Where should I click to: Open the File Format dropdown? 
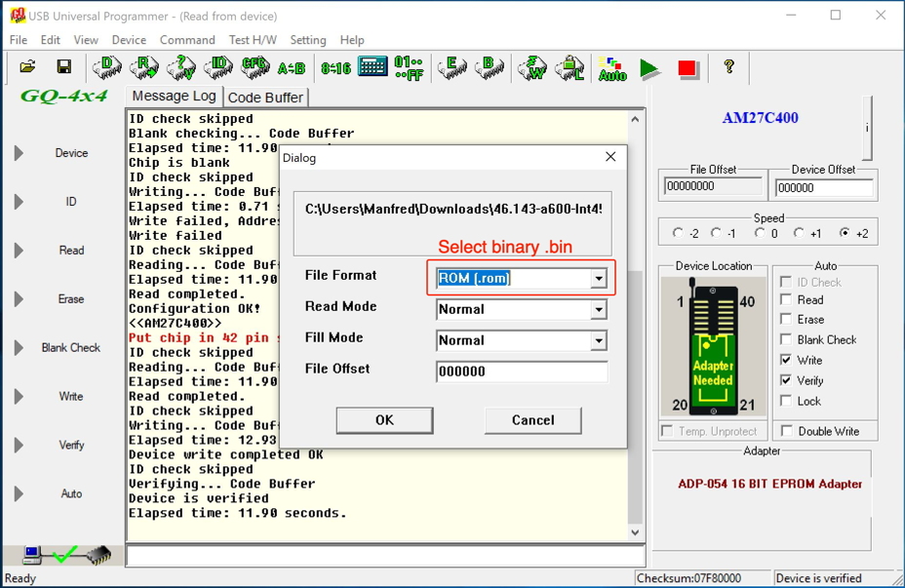tap(598, 279)
